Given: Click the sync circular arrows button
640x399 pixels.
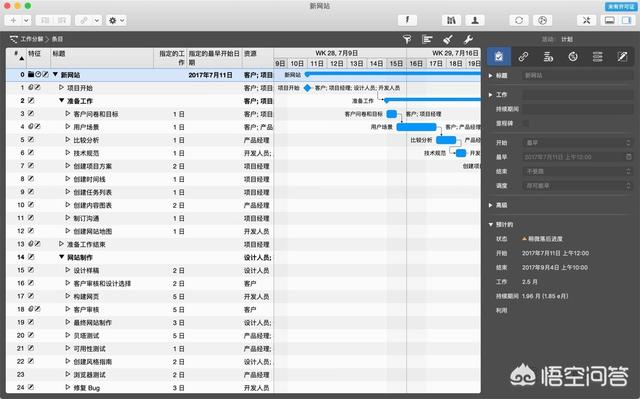Looking at the screenshot, I should tap(519, 20).
